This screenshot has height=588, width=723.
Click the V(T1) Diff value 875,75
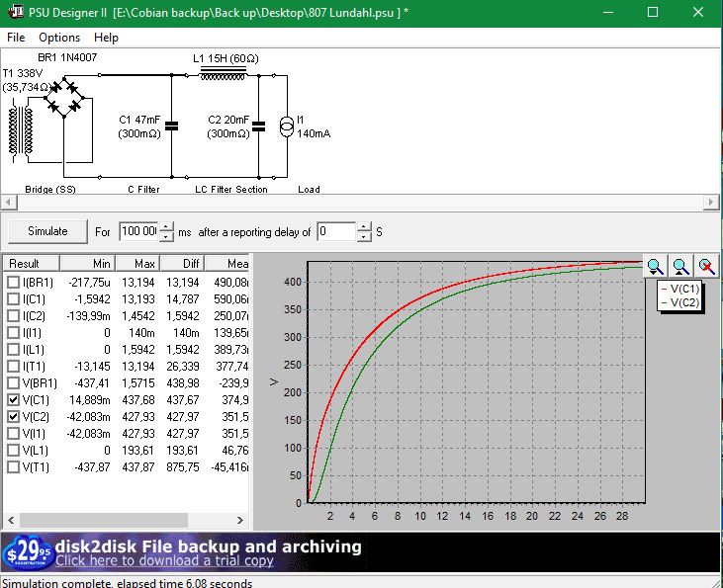pyautogui.click(x=183, y=467)
